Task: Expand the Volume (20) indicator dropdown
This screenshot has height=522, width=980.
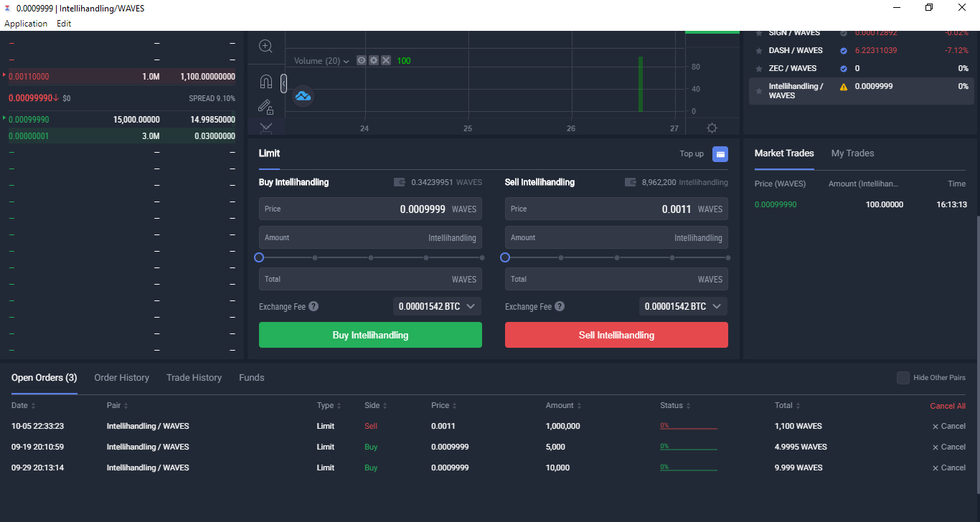Action: point(346,62)
